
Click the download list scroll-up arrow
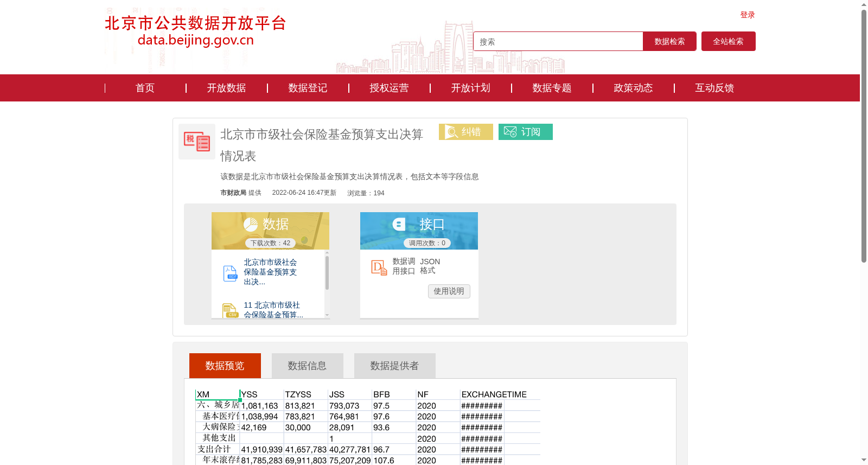327,252
